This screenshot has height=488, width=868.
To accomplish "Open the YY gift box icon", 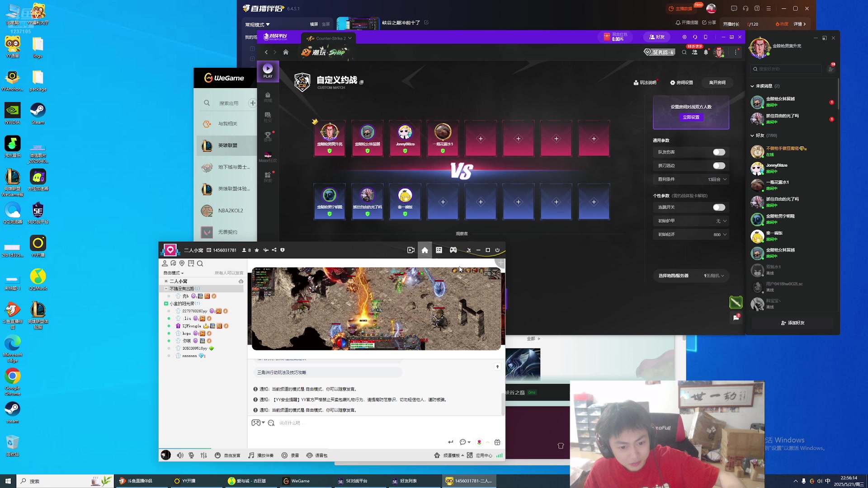I will pos(497,442).
